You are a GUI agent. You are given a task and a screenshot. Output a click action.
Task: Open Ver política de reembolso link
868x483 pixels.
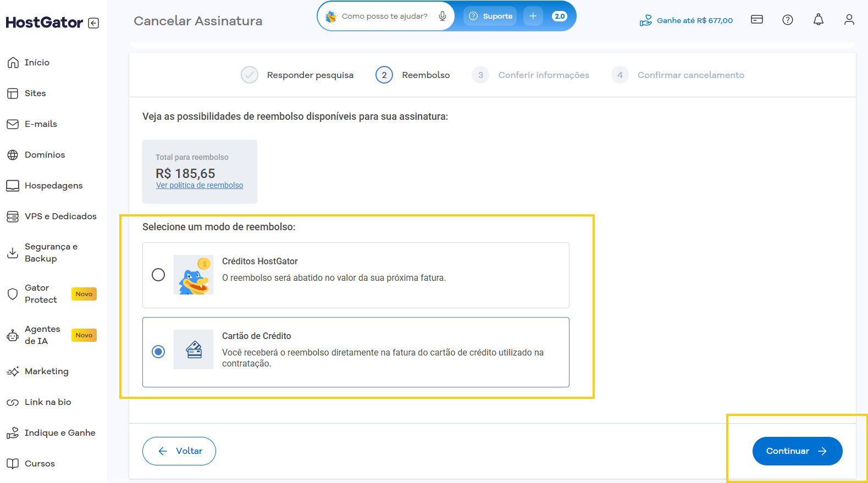click(x=200, y=185)
